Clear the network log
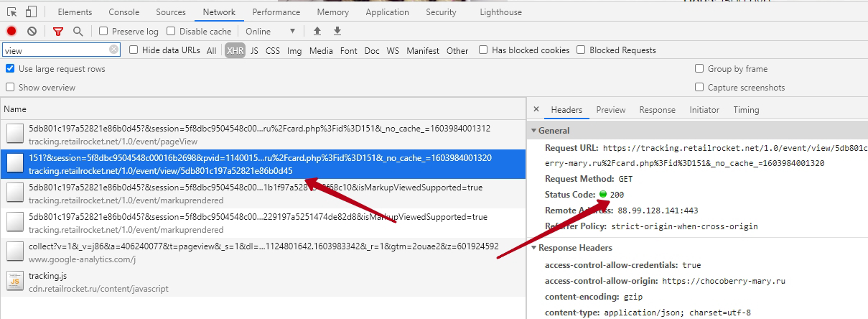 (32, 31)
